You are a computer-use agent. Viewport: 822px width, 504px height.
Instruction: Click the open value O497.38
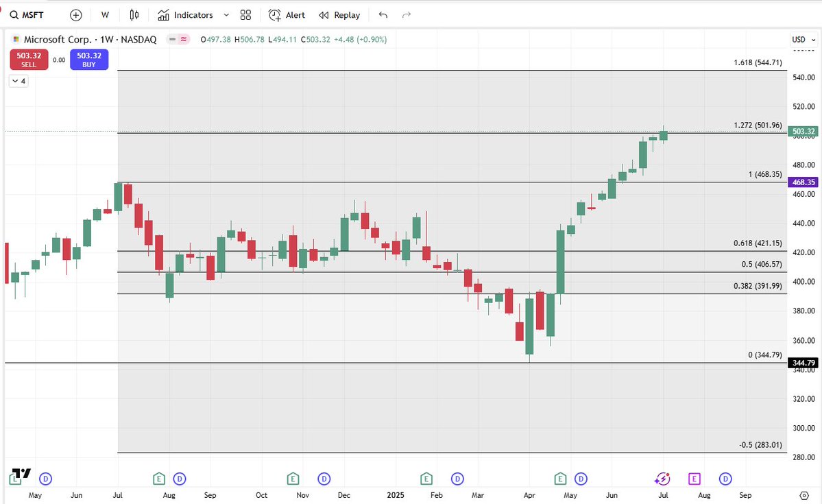tap(215, 39)
